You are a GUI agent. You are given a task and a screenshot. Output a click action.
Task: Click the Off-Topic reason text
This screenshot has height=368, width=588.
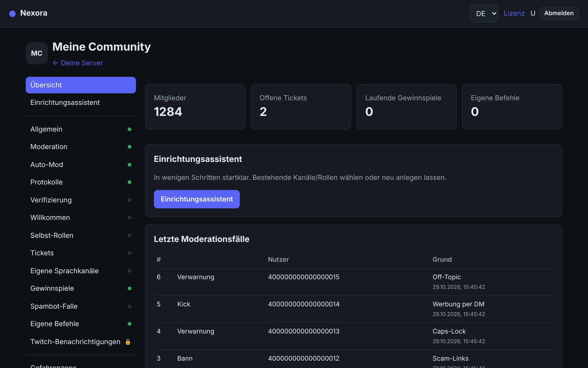click(x=447, y=277)
